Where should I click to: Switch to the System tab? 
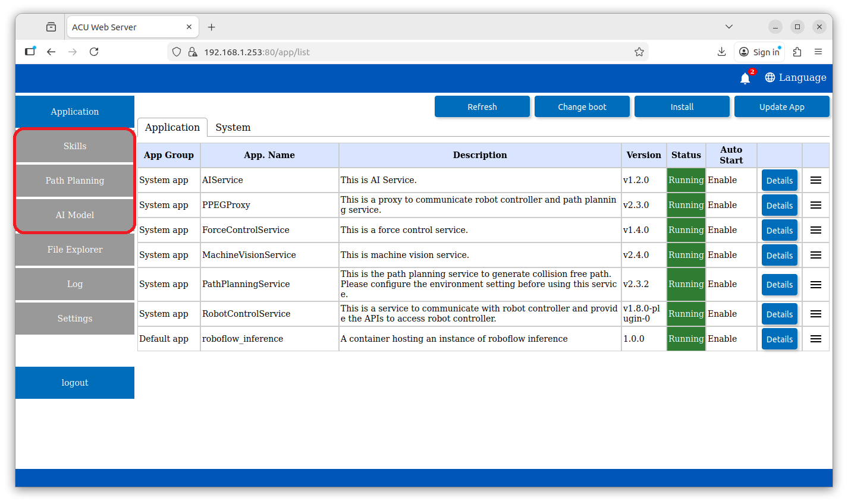pyautogui.click(x=233, y=127)
